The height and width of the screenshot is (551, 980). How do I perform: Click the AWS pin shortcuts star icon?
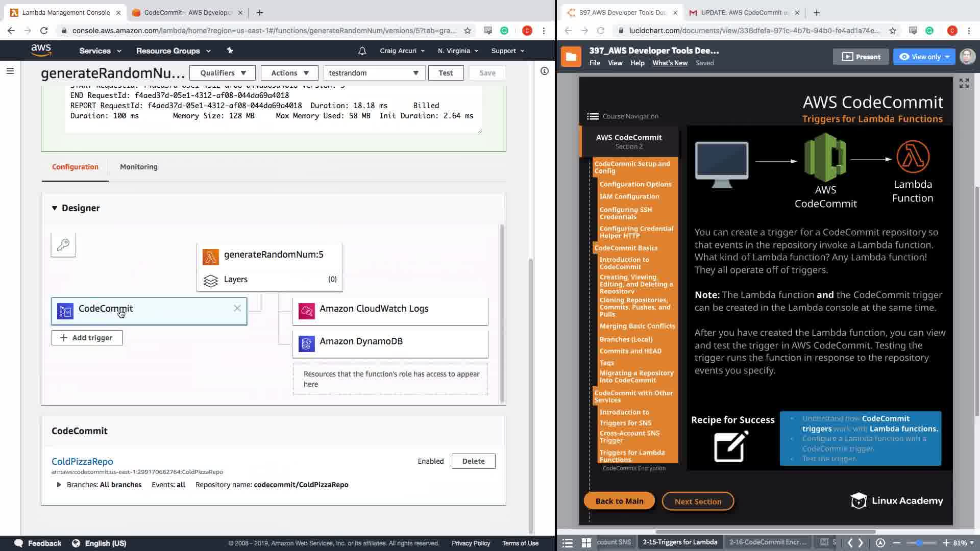tap(230, 51)
